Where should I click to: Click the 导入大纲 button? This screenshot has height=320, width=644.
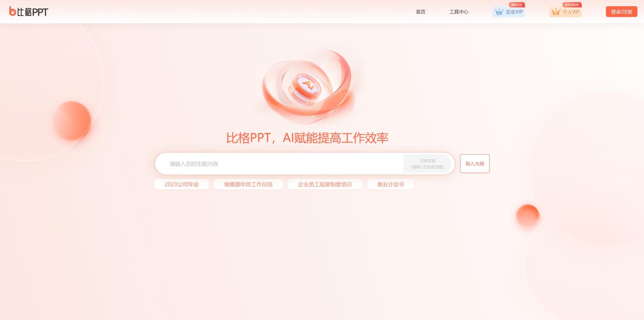tap(475, 164)
